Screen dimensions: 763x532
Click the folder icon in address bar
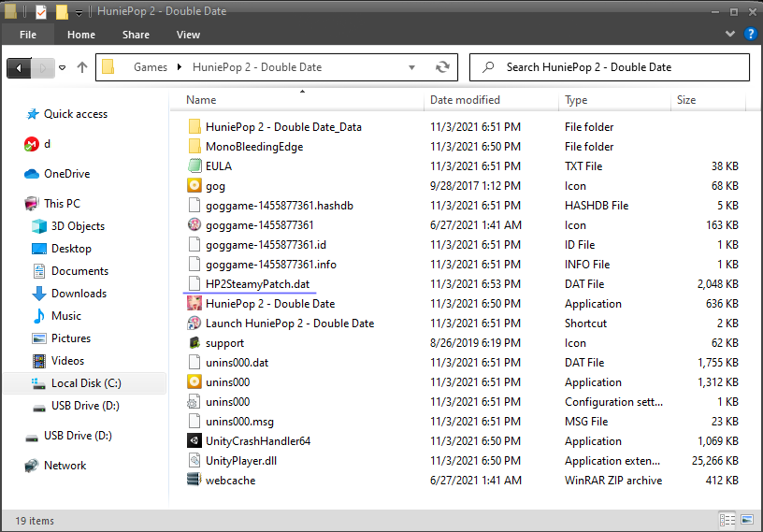pos(108,66)
